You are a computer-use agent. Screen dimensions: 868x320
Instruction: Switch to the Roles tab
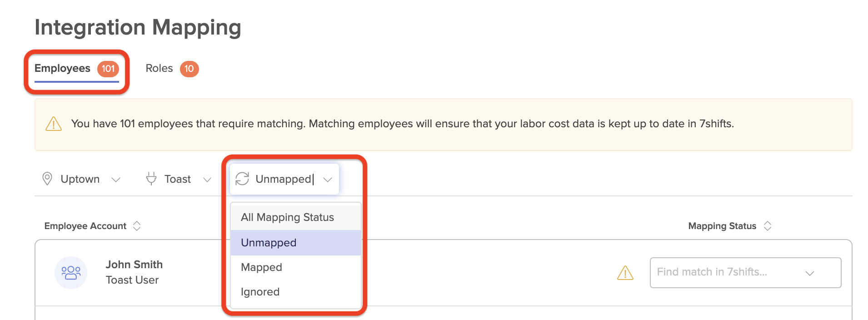coord(159,68)
